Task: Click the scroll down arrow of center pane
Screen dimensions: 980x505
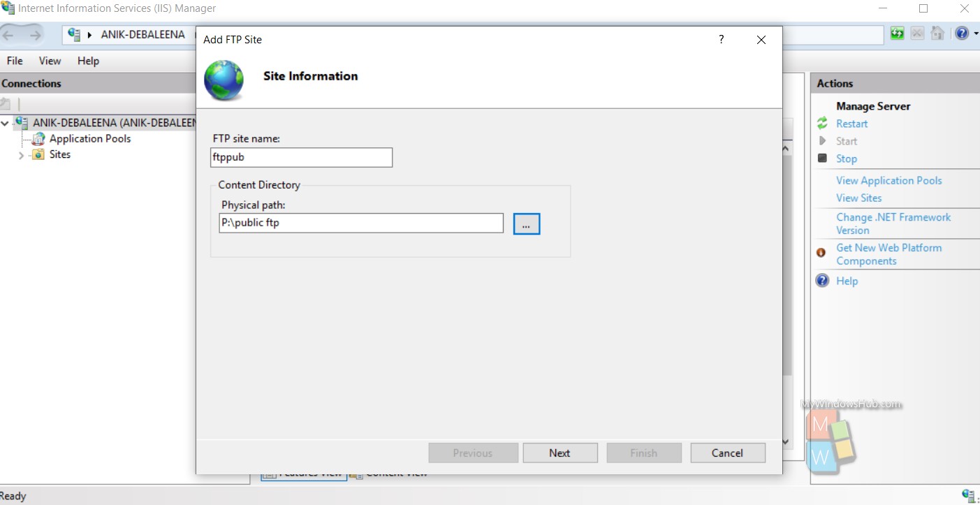Action: click(787, 441)
